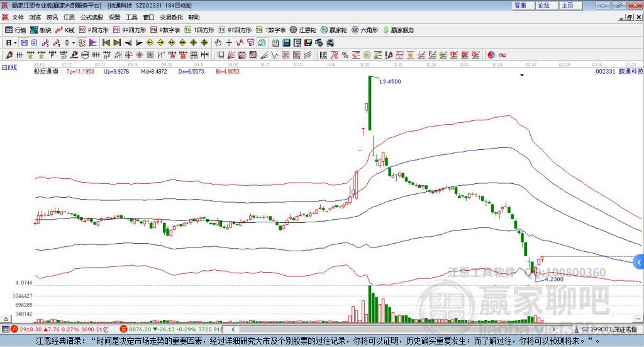
Task: Click the black right-arrow step icon
Action: (139, 43)
